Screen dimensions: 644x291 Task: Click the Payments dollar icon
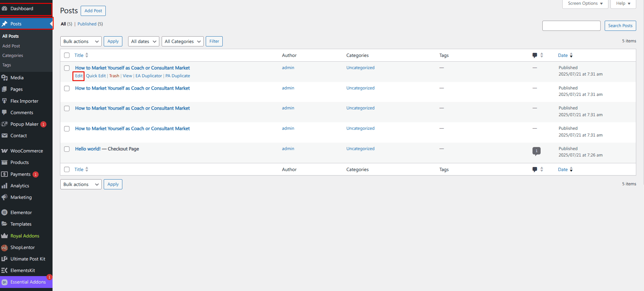point(4,174)
